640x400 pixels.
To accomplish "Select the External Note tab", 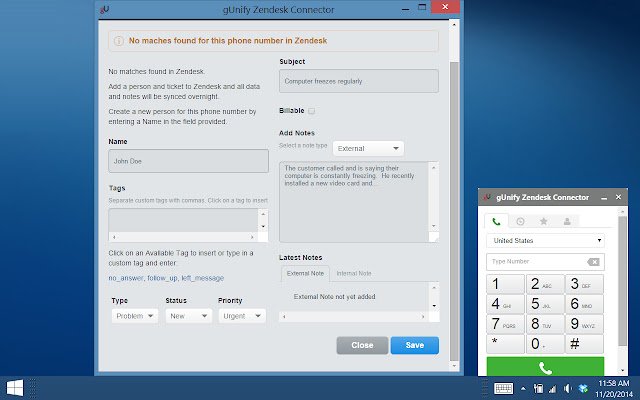I will tap(305, 273).
